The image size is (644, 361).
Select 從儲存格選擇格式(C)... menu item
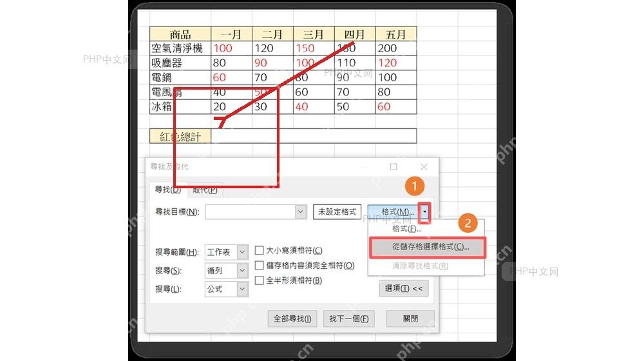click(428, 247)
